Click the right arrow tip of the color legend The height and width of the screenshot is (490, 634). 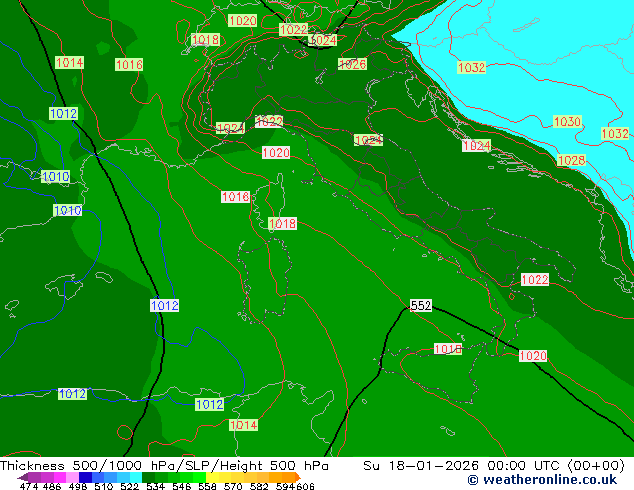coord(300,478)
